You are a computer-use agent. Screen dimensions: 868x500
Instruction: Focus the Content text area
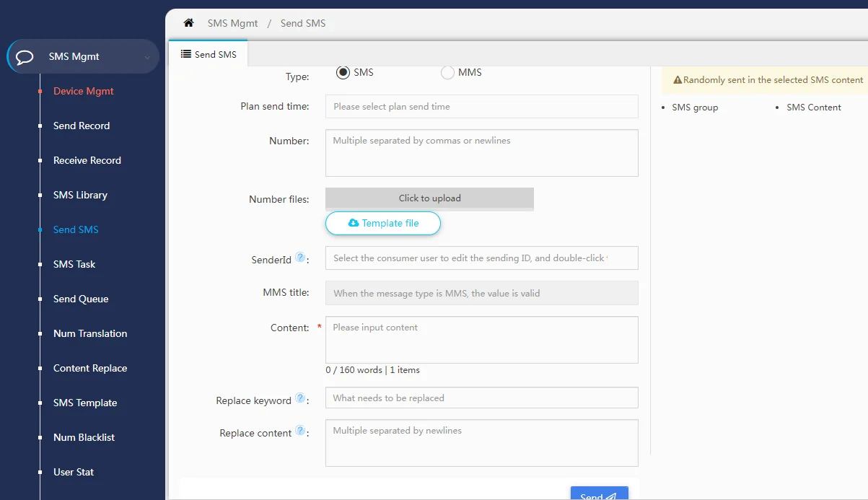point(481,340)
